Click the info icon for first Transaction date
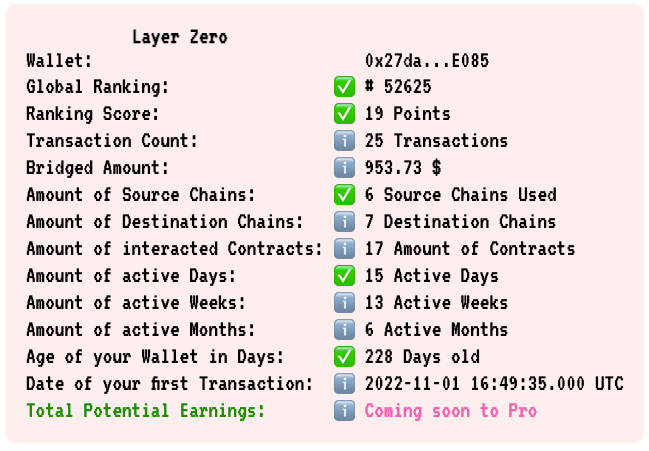The image size is (649, 451). [x=344, y=384]
